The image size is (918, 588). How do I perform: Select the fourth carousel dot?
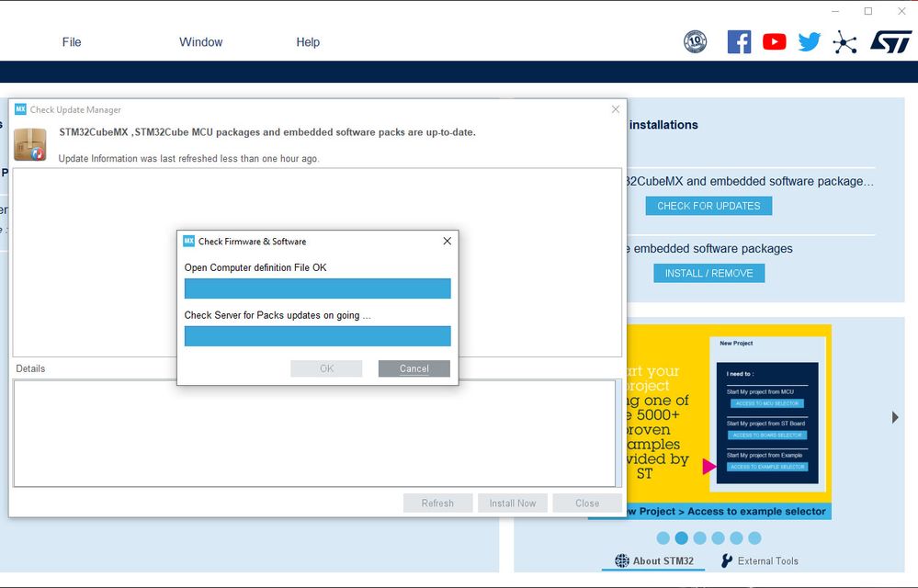coord(719,537)
